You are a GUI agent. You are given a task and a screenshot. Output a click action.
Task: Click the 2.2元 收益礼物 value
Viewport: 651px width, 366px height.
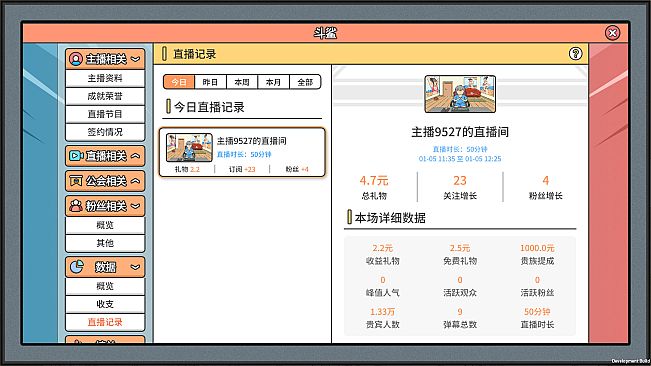point(382,248)
